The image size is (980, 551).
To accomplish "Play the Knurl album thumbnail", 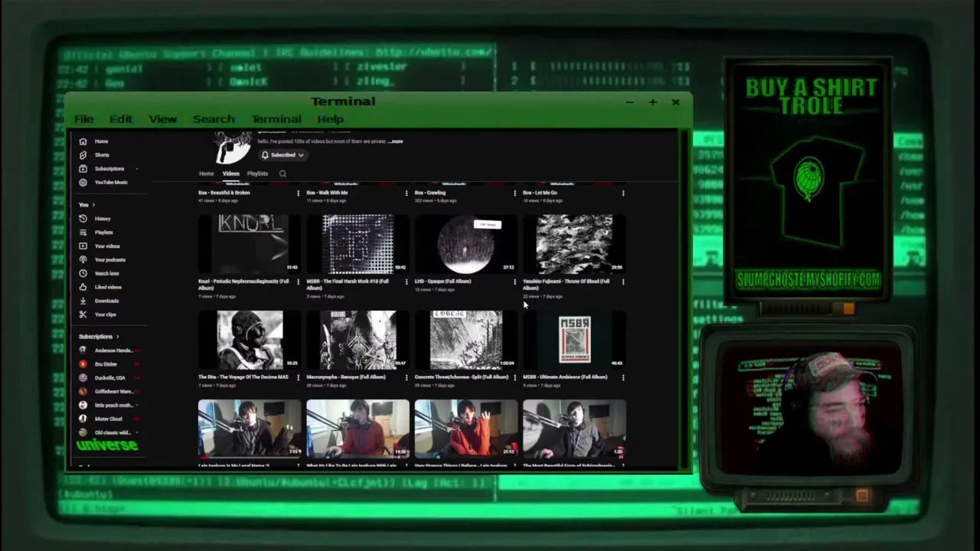I will coord(250,243).
